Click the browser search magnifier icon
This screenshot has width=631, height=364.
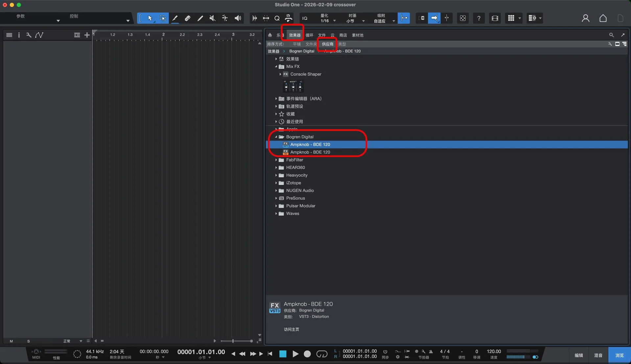[611, 35]
